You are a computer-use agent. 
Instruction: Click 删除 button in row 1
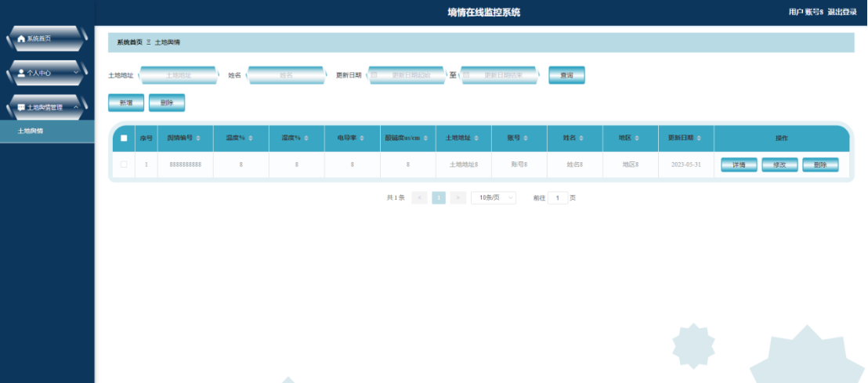coord(820,165)
